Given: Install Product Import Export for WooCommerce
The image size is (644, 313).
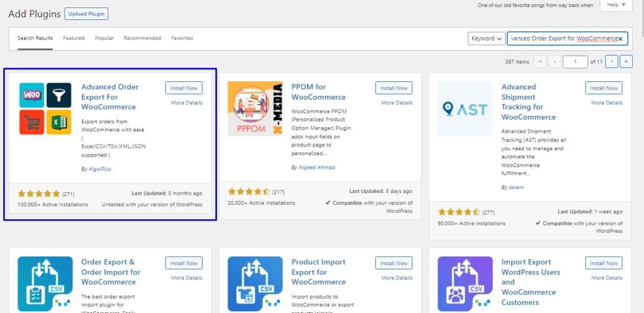Looking at the screenshot, I should (x=394, y=263).
